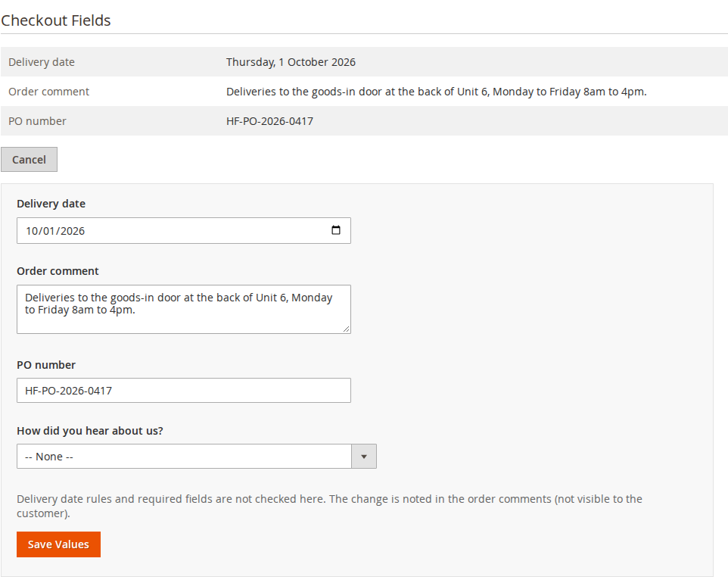Click the order comment summary text about Unit 6
The width and height of the screenshot is (728, 577).
pos(437,92)
